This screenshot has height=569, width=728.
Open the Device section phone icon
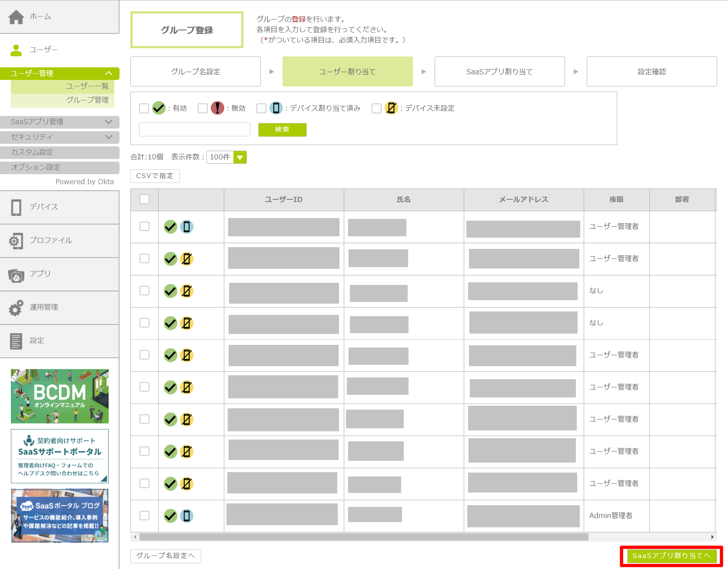16,208
